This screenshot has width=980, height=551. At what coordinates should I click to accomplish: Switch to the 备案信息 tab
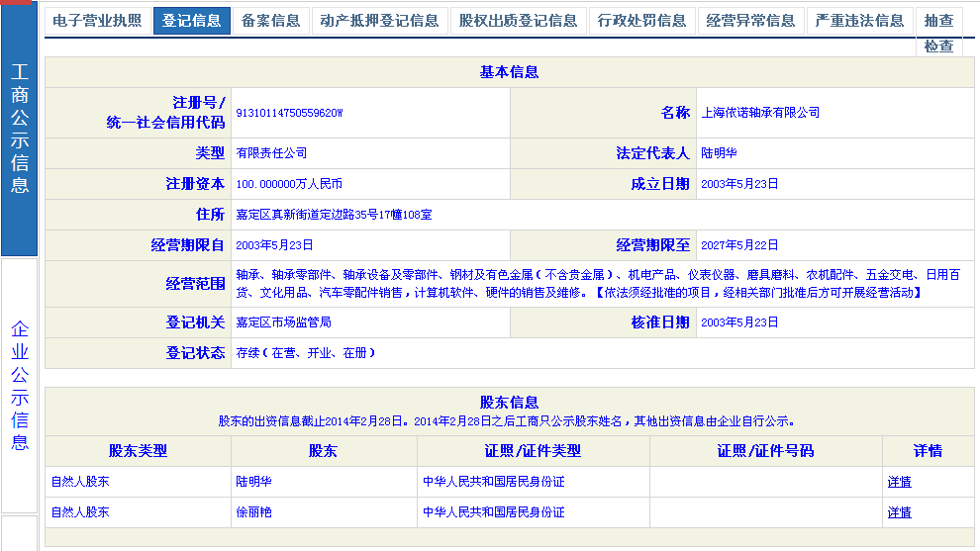pyautogui.click(x=270, y=21)
